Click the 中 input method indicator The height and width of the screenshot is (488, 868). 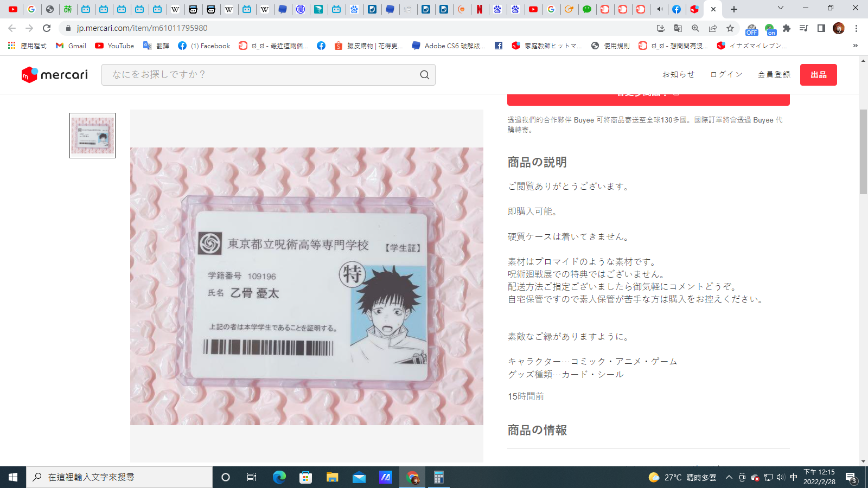(794, 477)
